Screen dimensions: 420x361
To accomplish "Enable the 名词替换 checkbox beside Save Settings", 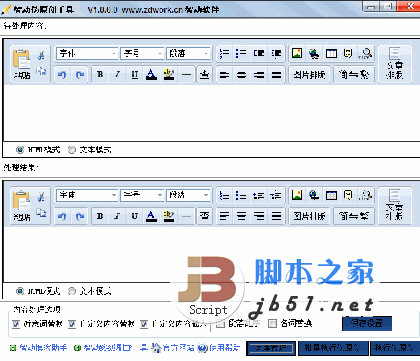I will [x=272, y=323].
